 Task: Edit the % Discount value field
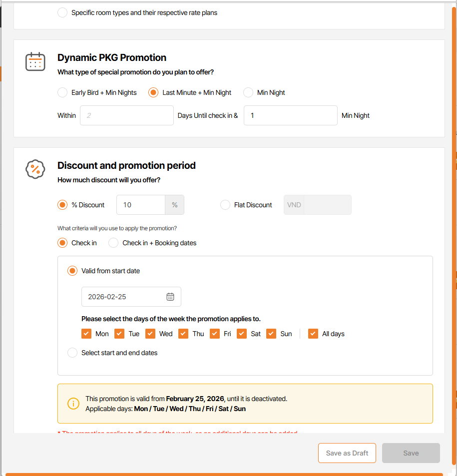pyautogui.click(x=140, y=205)
